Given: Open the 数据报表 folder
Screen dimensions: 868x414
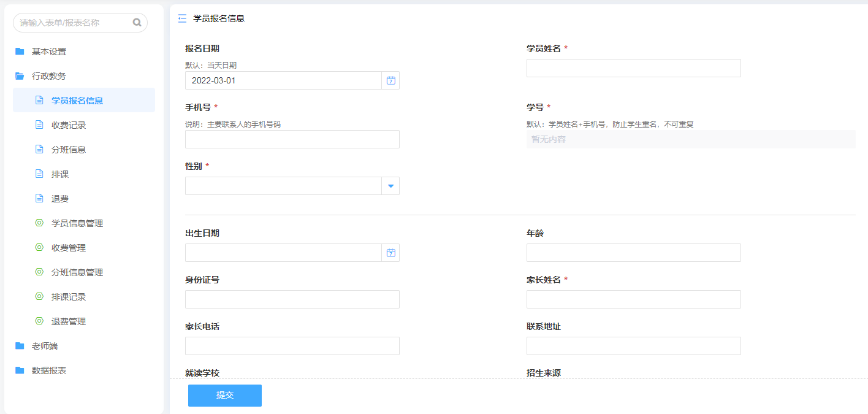Looking at the screenshot, I should point(49,370).
